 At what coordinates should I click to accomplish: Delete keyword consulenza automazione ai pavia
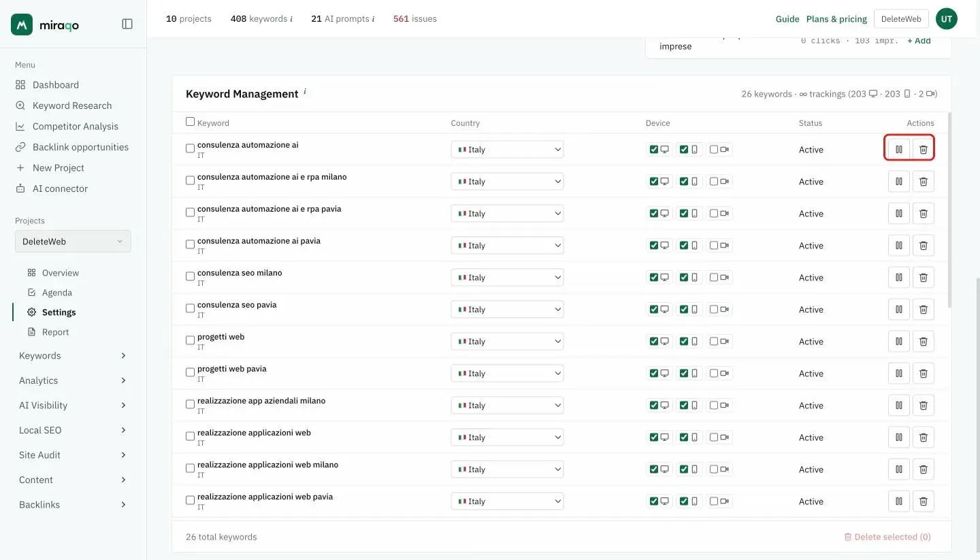(x=923, y=246)
